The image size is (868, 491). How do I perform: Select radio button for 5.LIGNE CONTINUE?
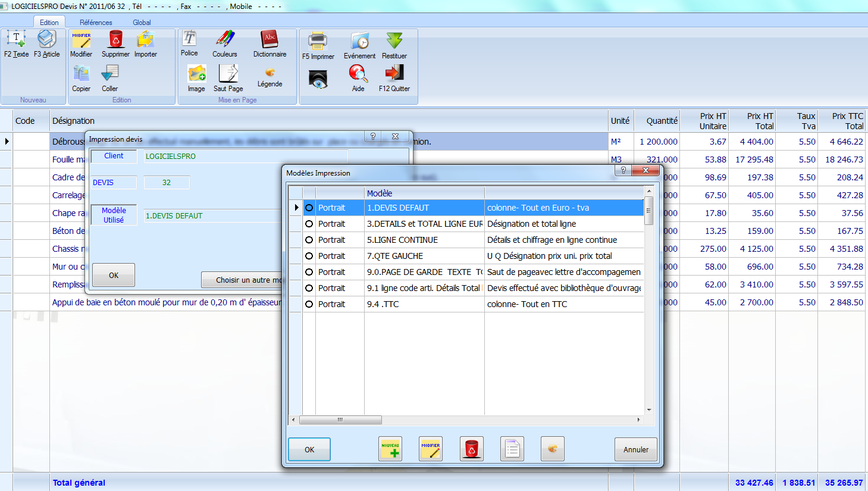tap(309, 240)
